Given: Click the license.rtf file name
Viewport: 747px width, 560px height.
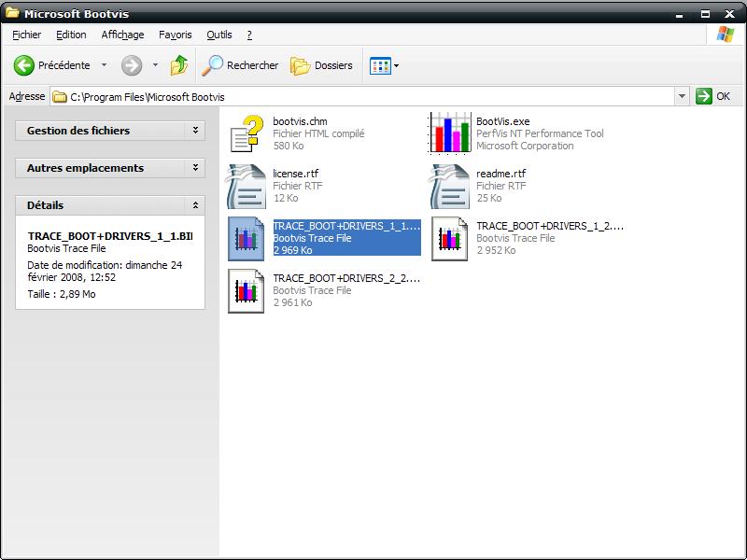Looking at the screenshot, I should [x=296, y=174].
